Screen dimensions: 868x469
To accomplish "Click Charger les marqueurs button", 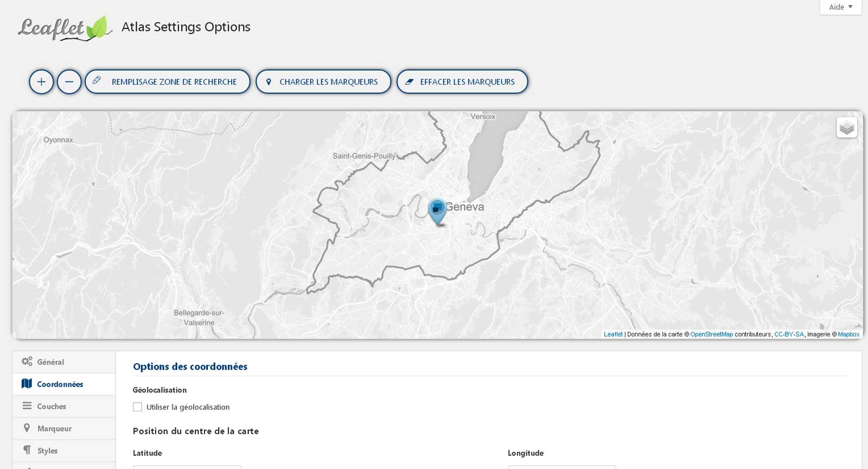I will [x=323, y=82].
